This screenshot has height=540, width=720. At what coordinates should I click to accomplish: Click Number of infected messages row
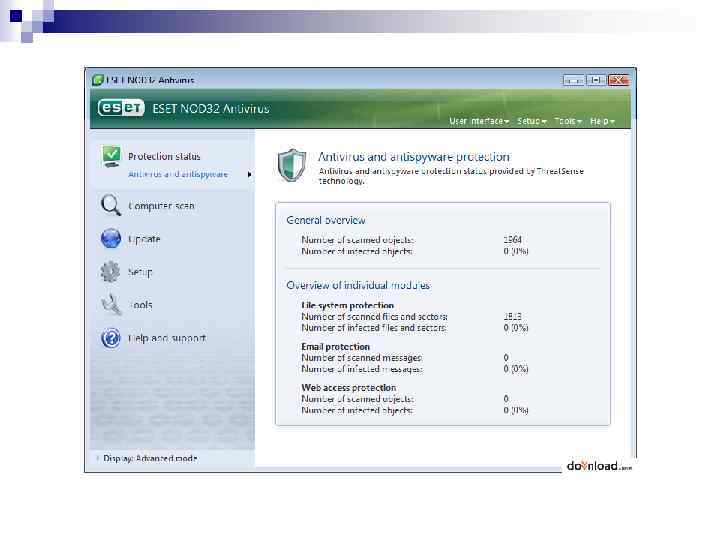[x=415, y=369]
